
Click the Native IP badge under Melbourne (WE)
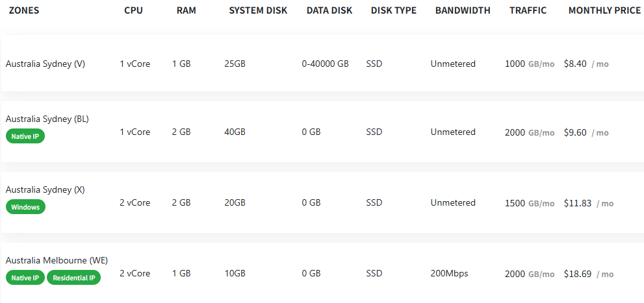point(25,278)
